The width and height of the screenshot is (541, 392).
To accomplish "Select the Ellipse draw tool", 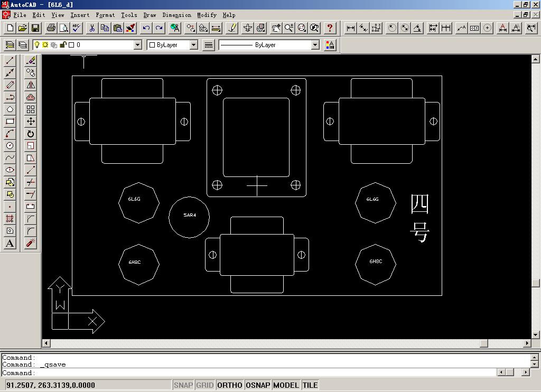I will pyautogui.click(x=10, y=170).
